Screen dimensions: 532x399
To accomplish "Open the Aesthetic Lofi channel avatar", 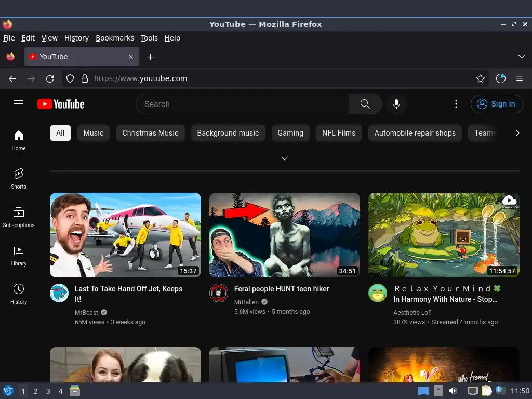I will tap(378, 293).
